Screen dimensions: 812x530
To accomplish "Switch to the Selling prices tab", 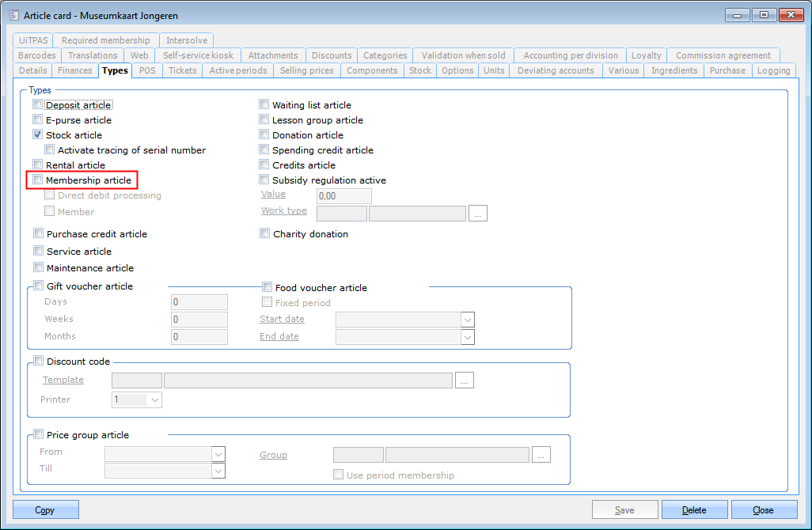I will click(x=308, y=70).
